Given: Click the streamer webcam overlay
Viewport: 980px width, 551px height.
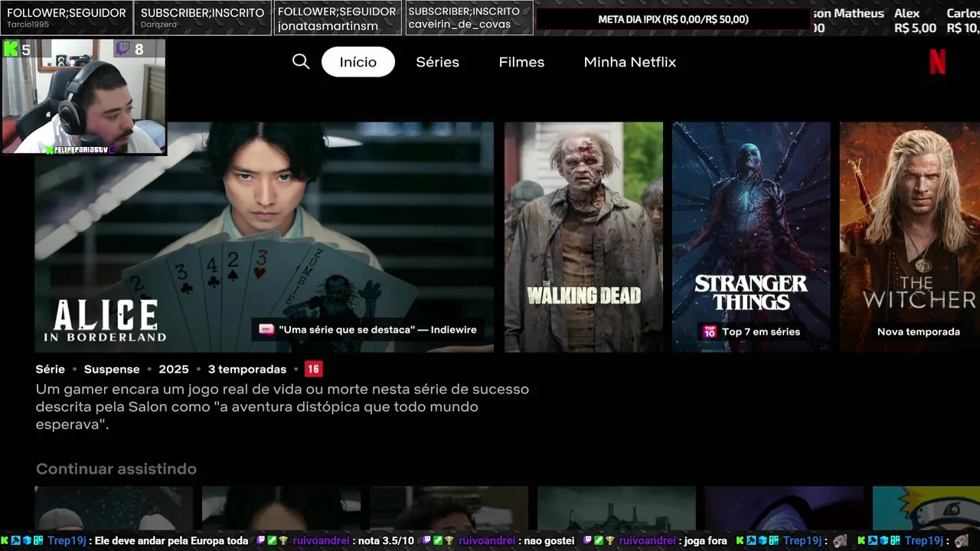Looking at the screenshot, I should click(x=84, y=96).
